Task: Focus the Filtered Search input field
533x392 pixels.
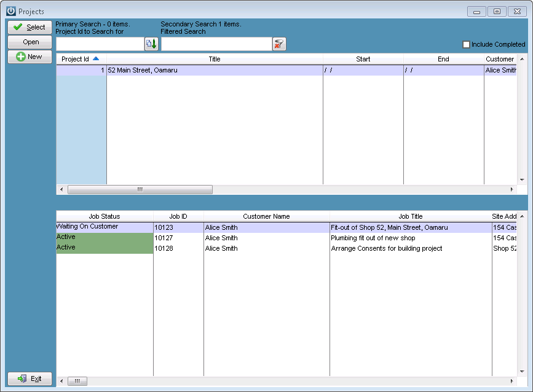Action: (x=216, y=44)
